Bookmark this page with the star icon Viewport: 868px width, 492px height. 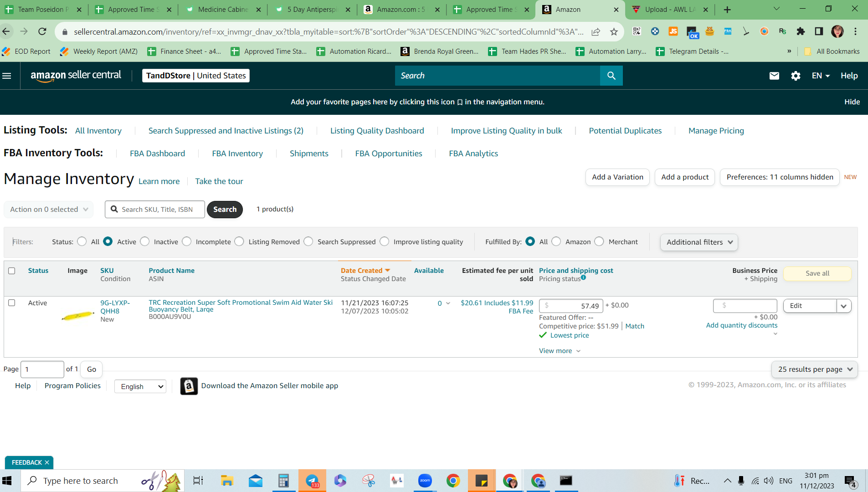(x=614, y=31)
